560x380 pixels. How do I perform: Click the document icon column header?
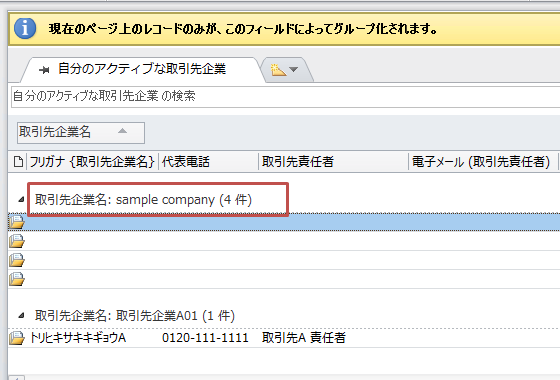(x=18, y=162)
